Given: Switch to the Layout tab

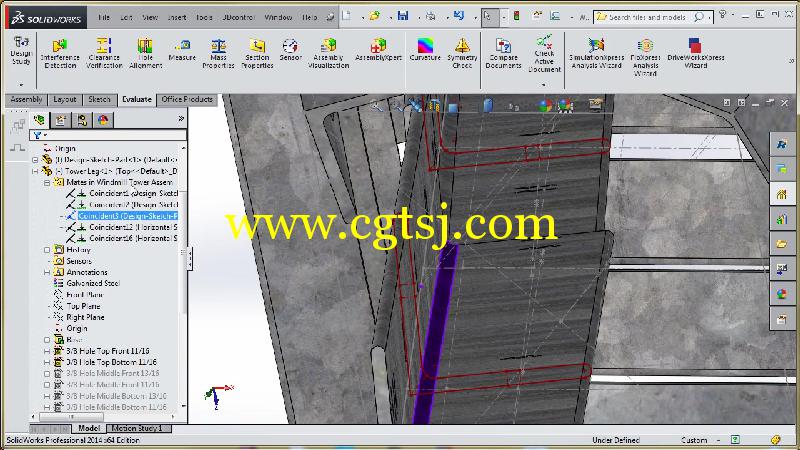Looking at the screenshot, I should coord(64,99).
